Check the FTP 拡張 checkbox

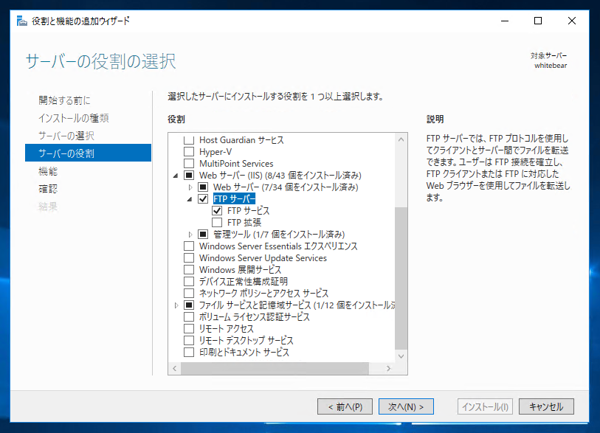tap(217, 223)
